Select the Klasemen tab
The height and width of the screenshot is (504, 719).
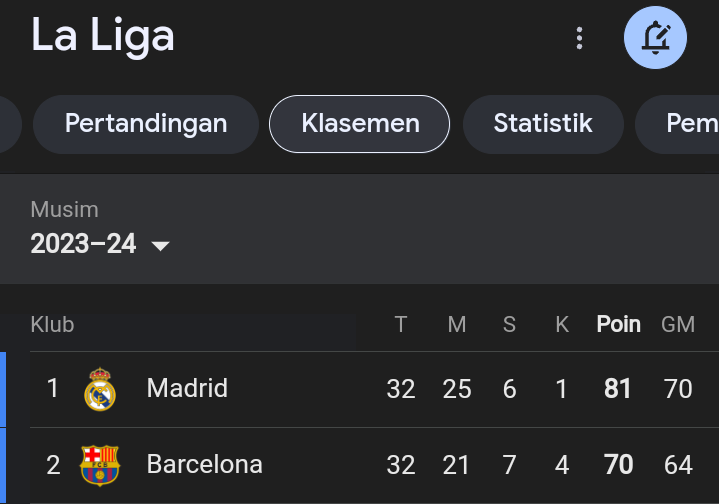(360, 124)
